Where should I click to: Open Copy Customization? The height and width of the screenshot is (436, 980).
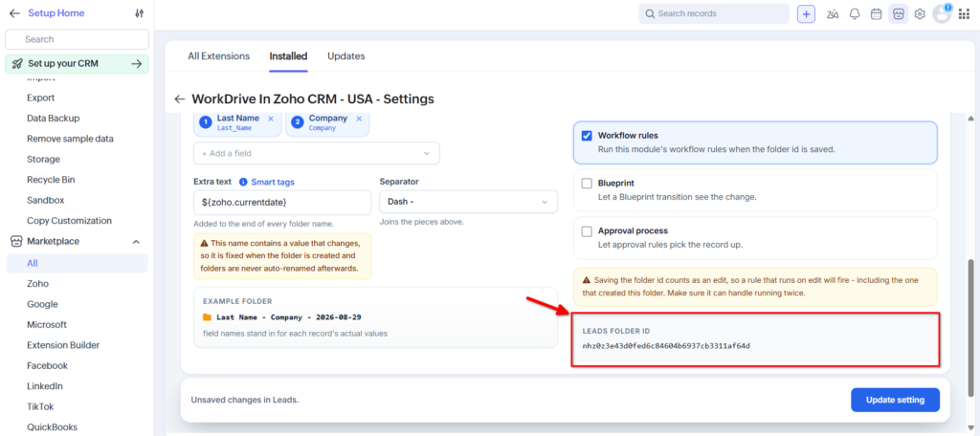[x=69, y=221]
